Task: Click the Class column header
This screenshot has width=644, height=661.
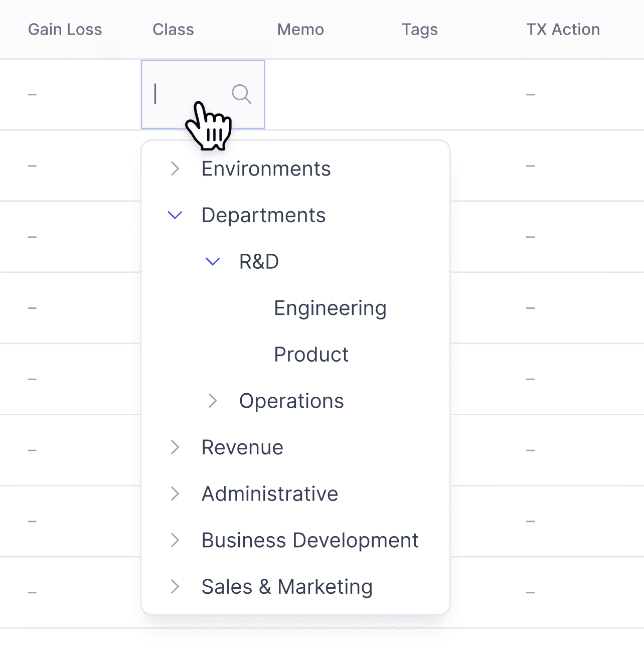Action: [173, 30]
